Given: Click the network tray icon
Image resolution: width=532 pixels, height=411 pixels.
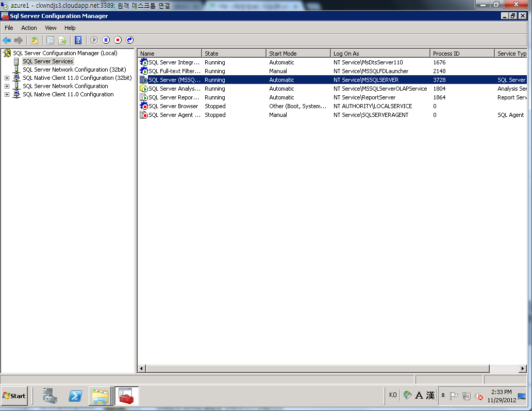Looking at the screenshot, I should (x=467, y=396).
